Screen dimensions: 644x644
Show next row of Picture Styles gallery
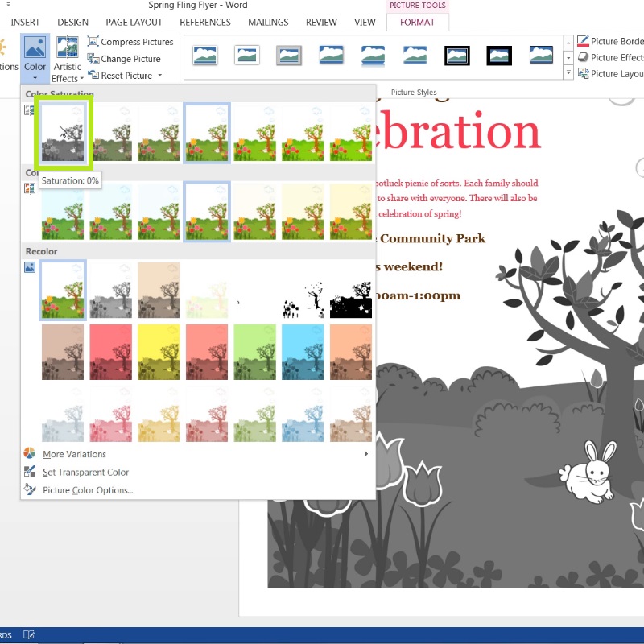(x=568, y=58)
